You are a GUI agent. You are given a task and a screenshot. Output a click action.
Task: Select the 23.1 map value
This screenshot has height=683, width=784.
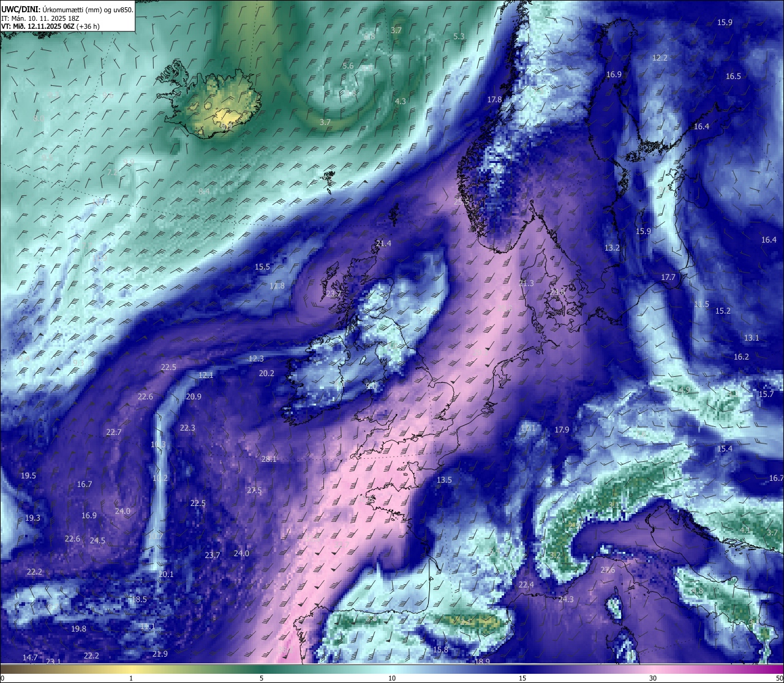point(53,661)
